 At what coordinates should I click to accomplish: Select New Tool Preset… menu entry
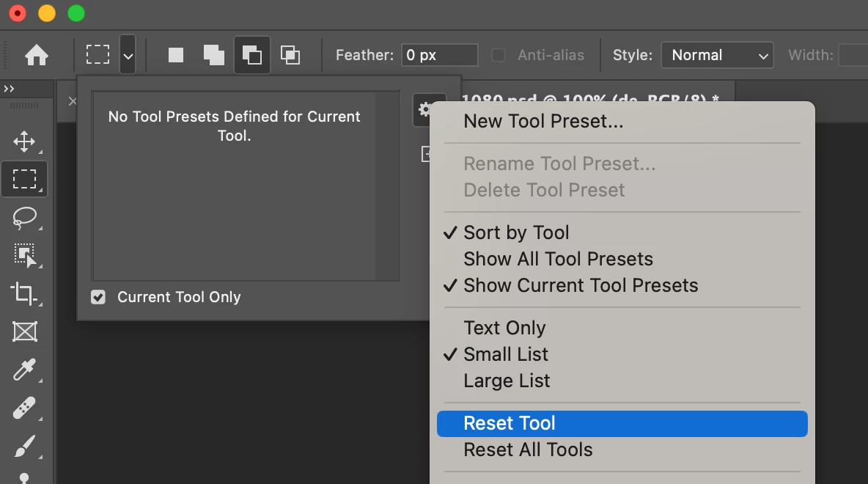click(x=543, y=122)
